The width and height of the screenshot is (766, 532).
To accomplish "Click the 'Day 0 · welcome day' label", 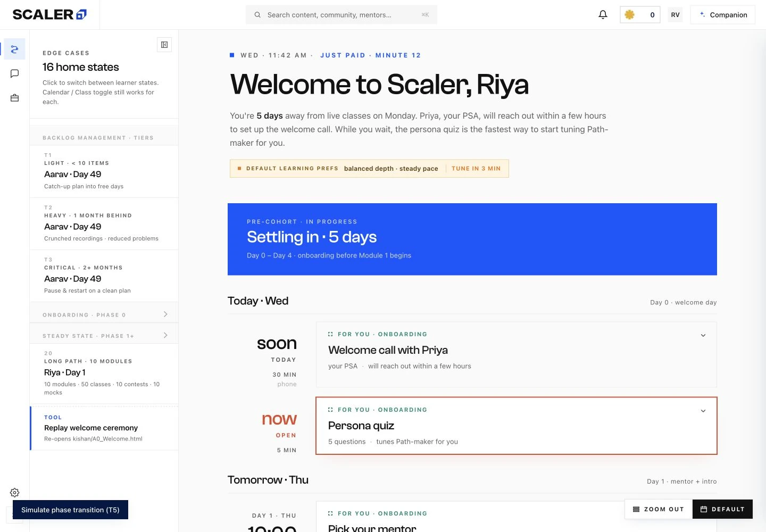I will [684, 302].
